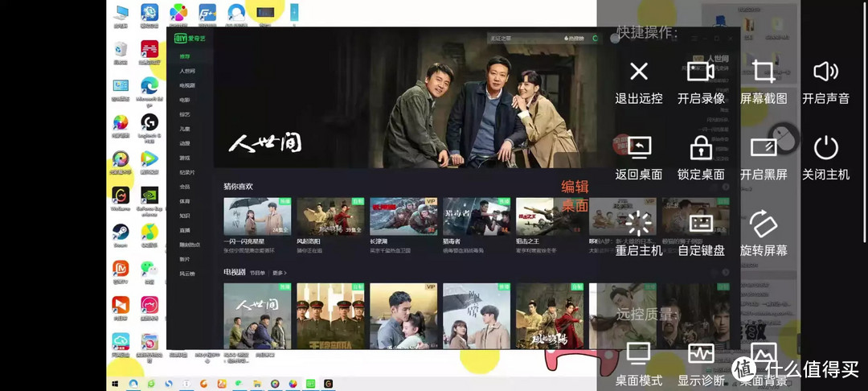Select 综艺 in iQIYI sidebar
868x391 pixels.
click(x=184, y=114)
